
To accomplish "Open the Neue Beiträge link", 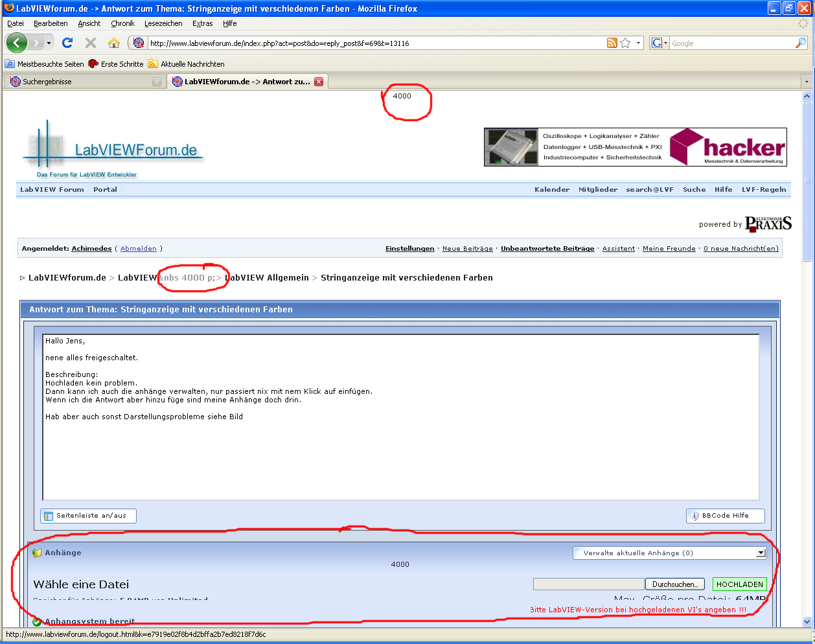I will [468, 249].
